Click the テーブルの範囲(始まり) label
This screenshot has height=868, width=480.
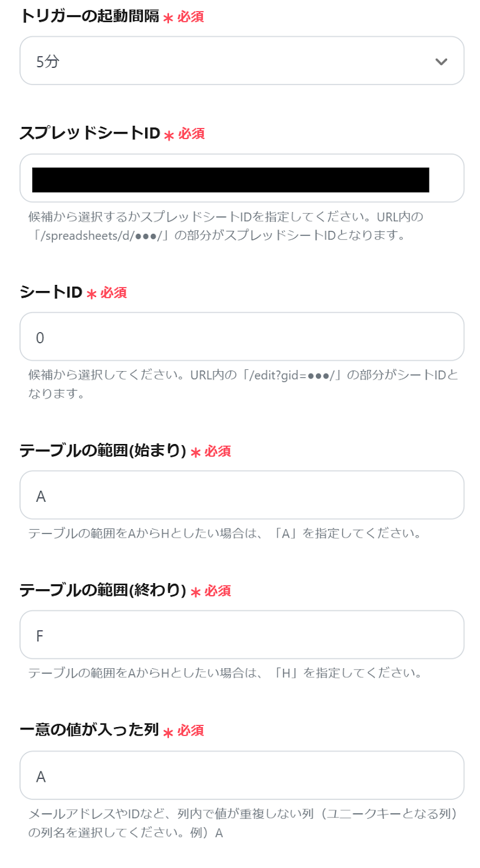(x=103, y=451)
